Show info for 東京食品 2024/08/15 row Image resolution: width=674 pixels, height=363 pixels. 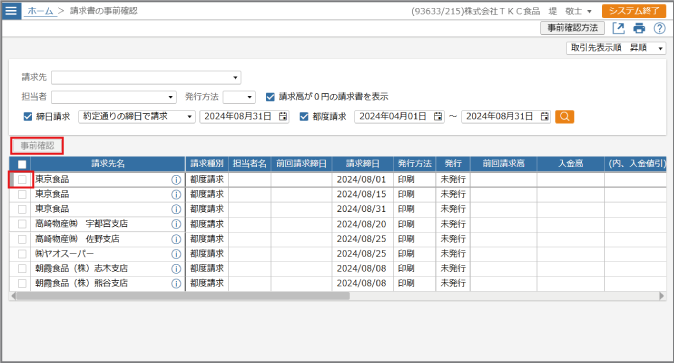[x=176, y=194]
